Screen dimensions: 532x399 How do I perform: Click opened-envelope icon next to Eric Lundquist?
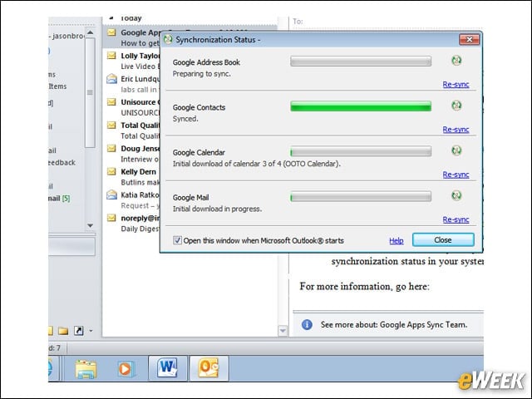pyautogui.click(x=111, y=79)
